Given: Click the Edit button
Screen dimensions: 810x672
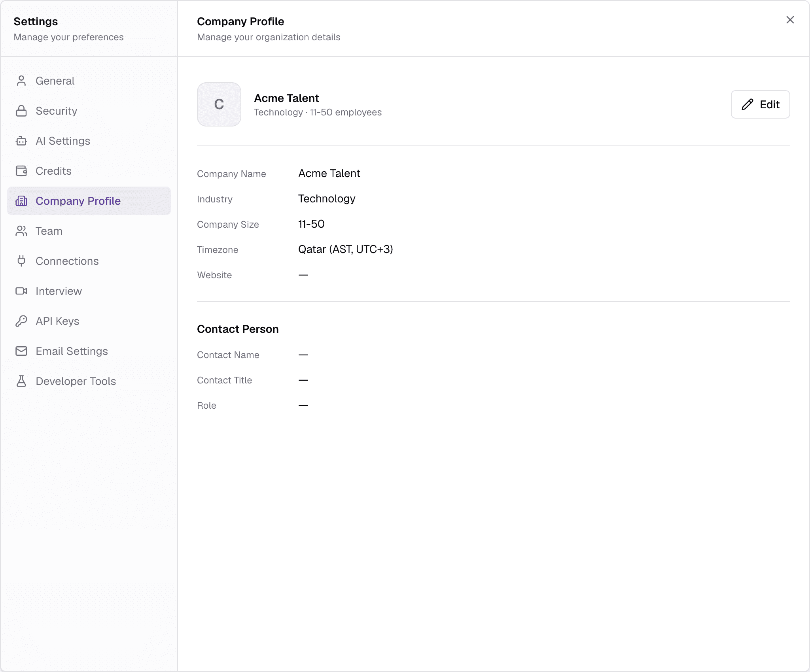Looking at the screenshot, I should [x=760, y=104].
